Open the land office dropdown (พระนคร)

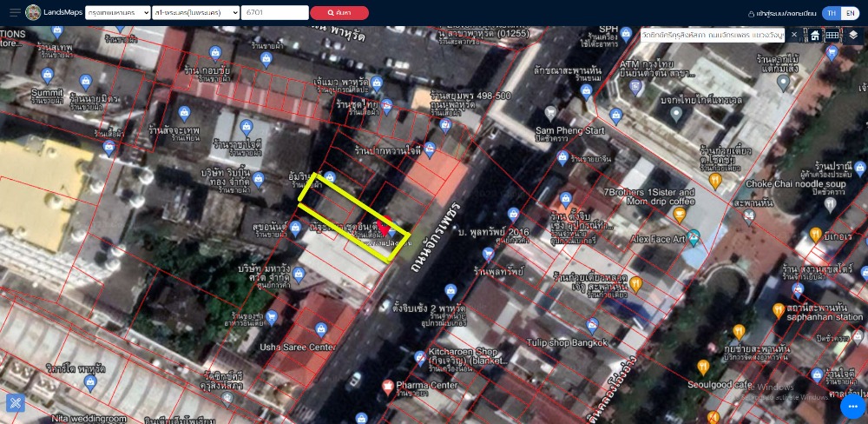[x=196, y=12]
